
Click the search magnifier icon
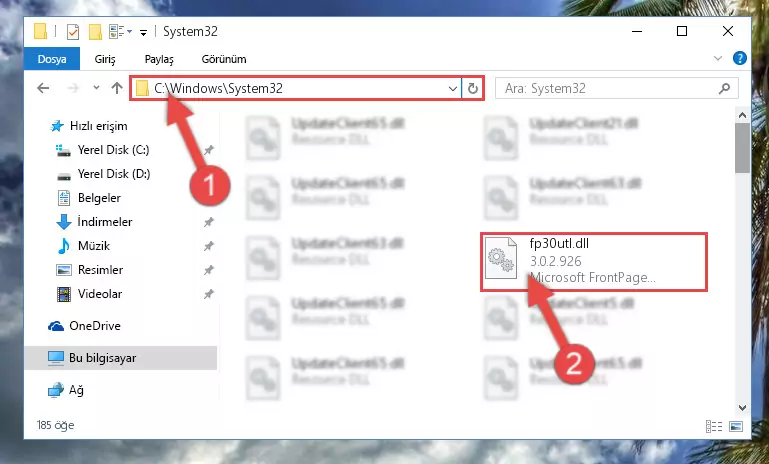coord(724,88)
